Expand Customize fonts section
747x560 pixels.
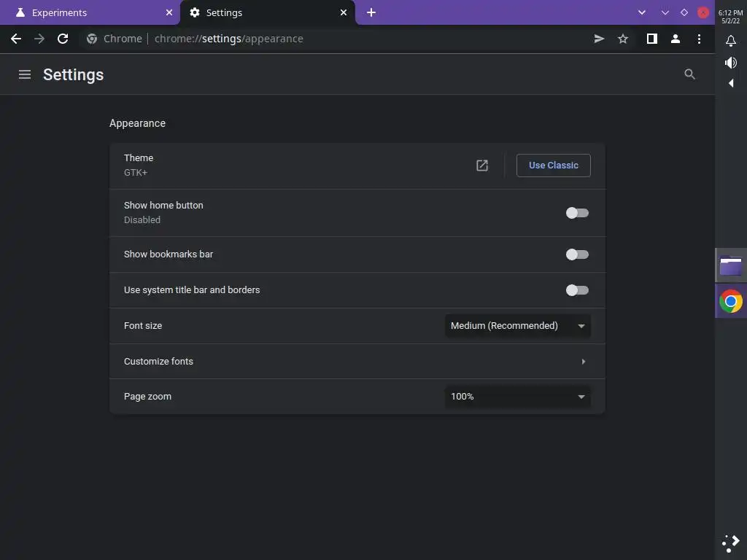[583, 362]
